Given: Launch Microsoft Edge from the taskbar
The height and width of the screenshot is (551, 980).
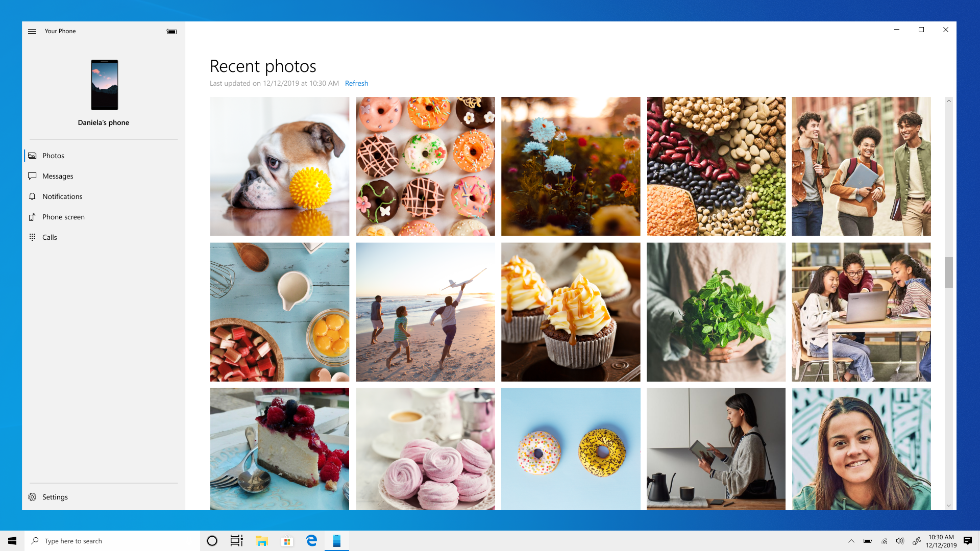Looking at the screenshot, I should pos(311,541).
